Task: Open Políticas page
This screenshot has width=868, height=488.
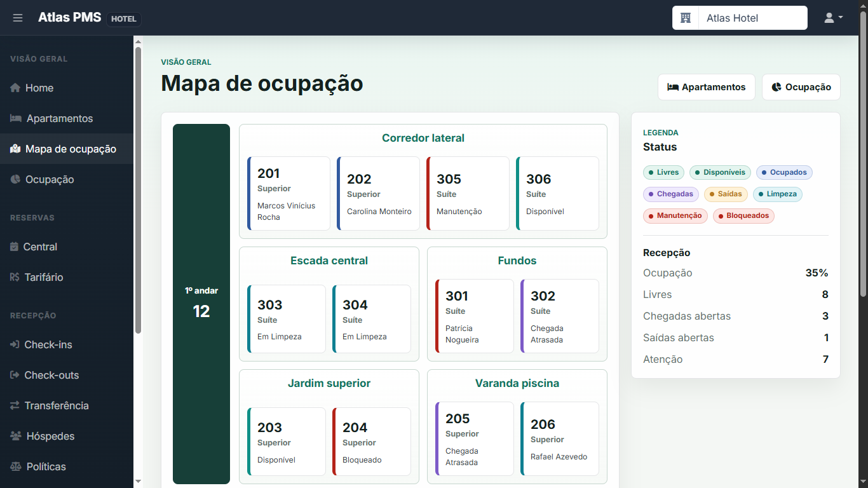Action: (x=67, y=466)
